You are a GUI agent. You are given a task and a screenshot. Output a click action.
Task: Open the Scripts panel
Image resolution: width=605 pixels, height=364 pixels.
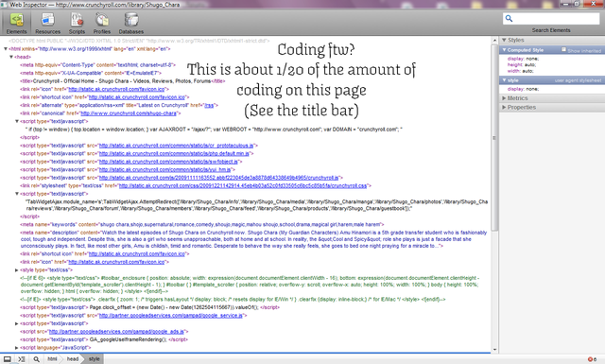point(77,23)
